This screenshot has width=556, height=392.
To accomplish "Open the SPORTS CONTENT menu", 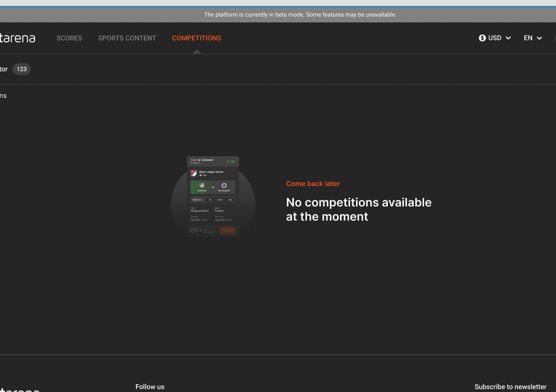I will [x=127, y=38].
